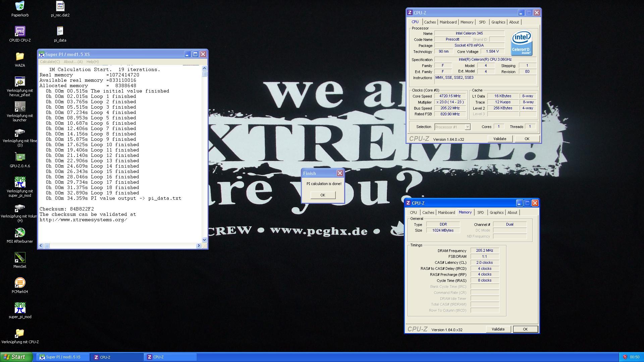Click the Intel Celeron 345 name field
644x362 pixels.
click(x=469, y=34)
